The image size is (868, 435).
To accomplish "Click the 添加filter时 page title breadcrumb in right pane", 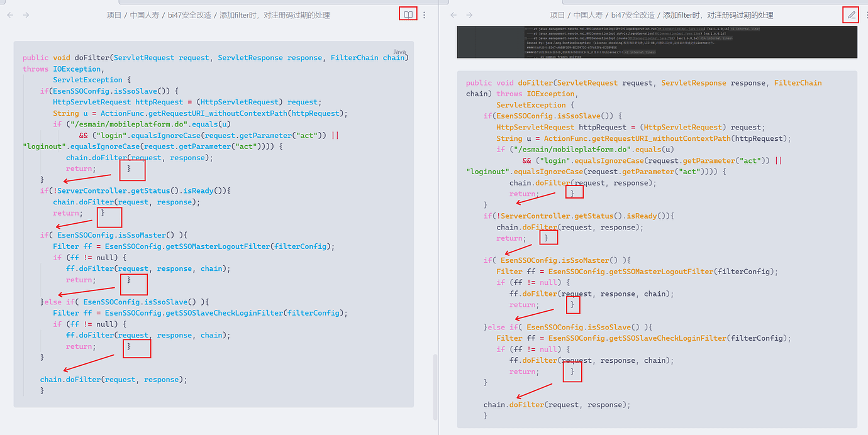I will pyautogui.click(x=718, y=15).
